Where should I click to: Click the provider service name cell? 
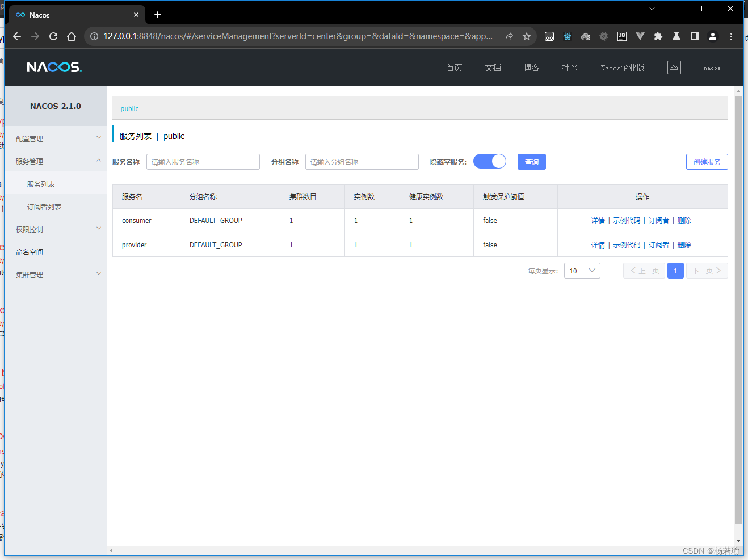[x=146, y=245]
